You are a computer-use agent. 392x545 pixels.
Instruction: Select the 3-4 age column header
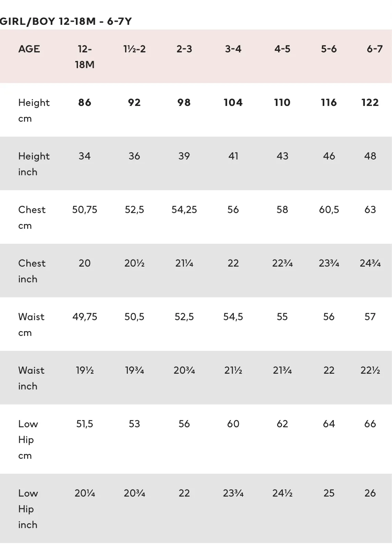click(233, 49)
